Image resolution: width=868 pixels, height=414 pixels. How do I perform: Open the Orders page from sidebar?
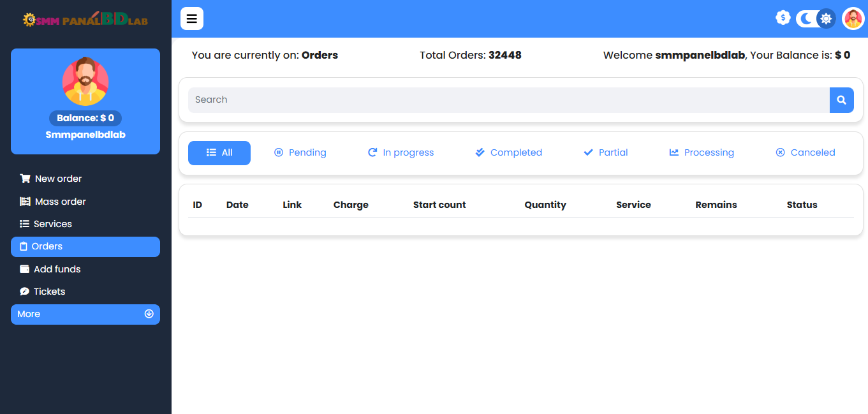tap(85, 247)
